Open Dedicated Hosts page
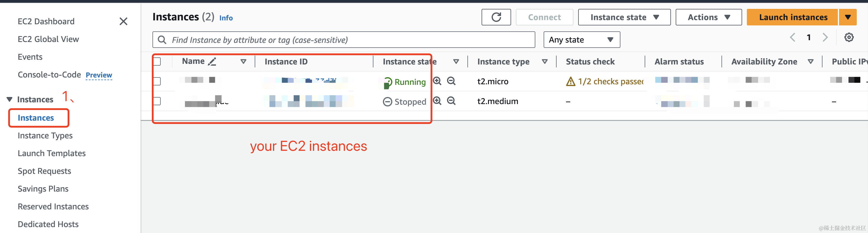The width and height of the screenshot is (868, 233). [48, 224]
